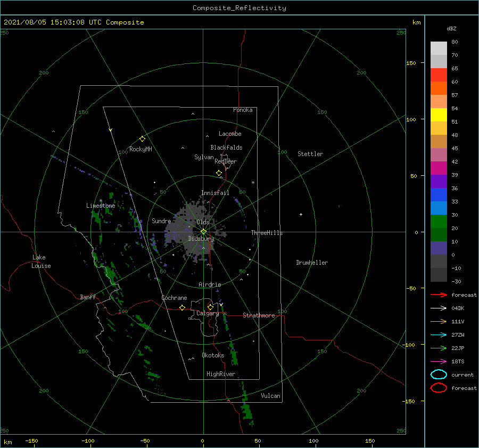Viewport: 479px width, 448px height.
Task: Click the Blackfalds city label
Action: 226,148
